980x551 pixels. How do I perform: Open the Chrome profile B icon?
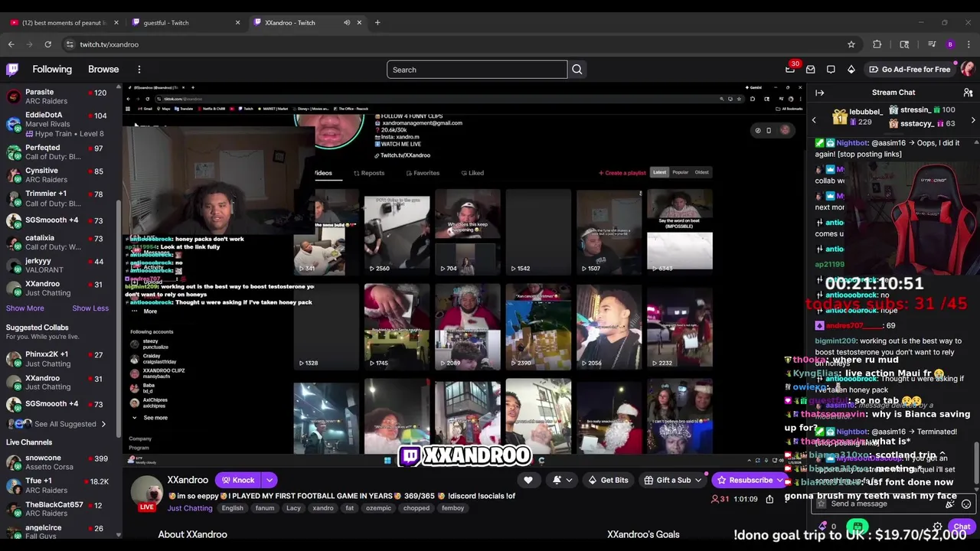click(x=950, y=44)
